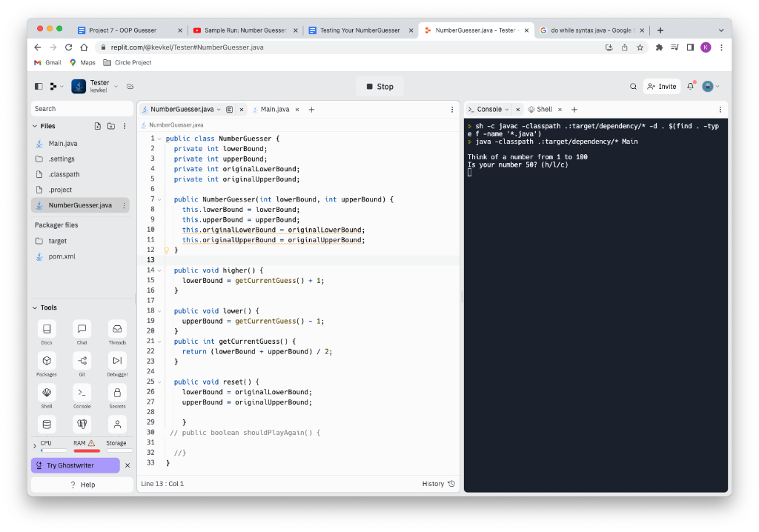This screenshot has width=759, height=532.
Task: Open the browser extensions puzzle icon
Action: (659, 47)
